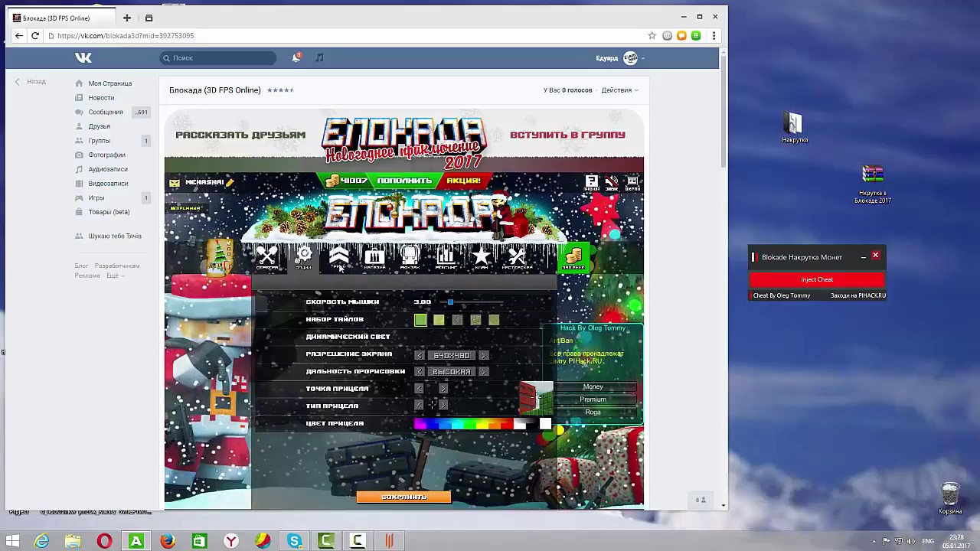The width and height of the screenshot is (980, 551).
Task: Raise draw distance with right arrow
Action: [483, 372]
